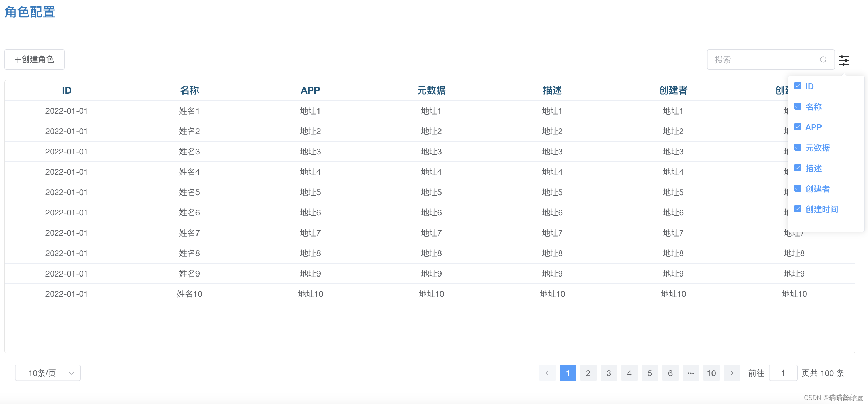The width and height of the screenshot is (868, 404).
Task: Click the search magnifier icon
Action: click(x=823, y=60)
